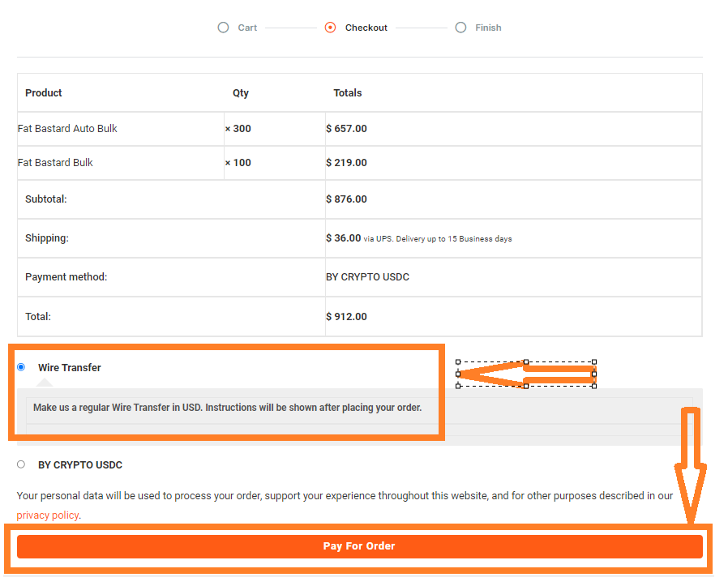Click the Finish step label
The width and height of the screenshot is (728, 586).
pos(488,28)
